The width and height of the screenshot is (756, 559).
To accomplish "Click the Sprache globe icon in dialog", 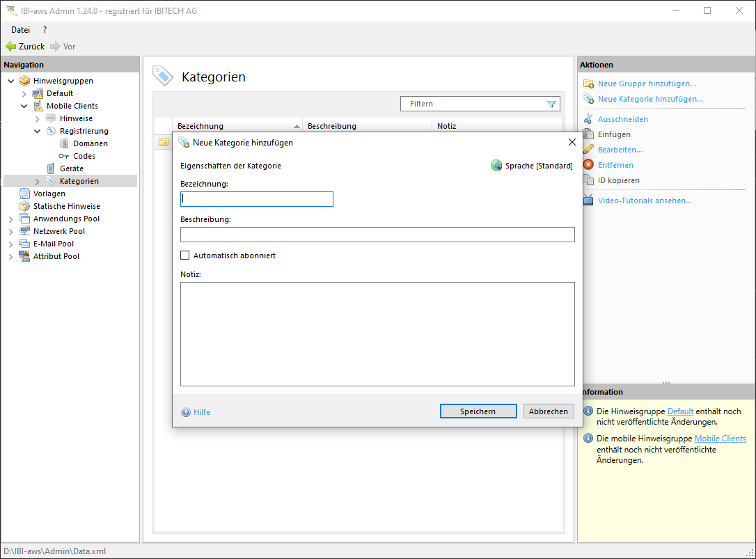I will coord(496,166).
